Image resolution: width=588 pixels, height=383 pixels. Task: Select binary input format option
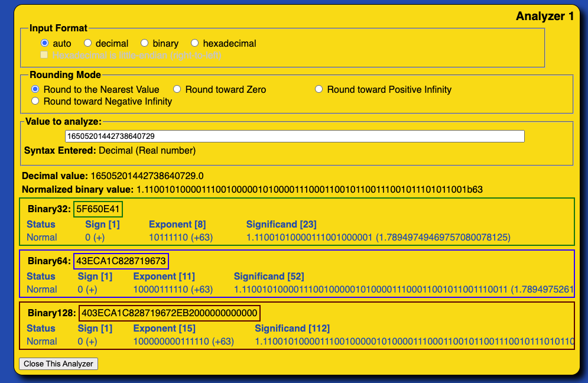coord(144,43)
